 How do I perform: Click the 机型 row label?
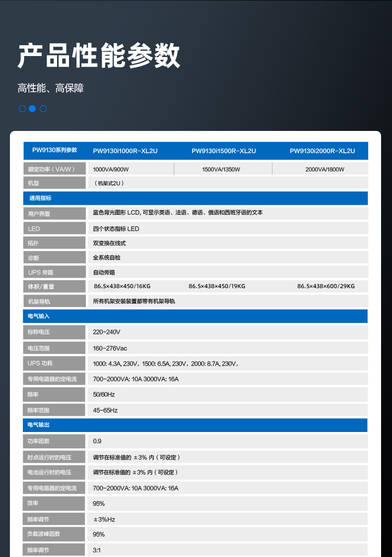click(x=55, y=183)
